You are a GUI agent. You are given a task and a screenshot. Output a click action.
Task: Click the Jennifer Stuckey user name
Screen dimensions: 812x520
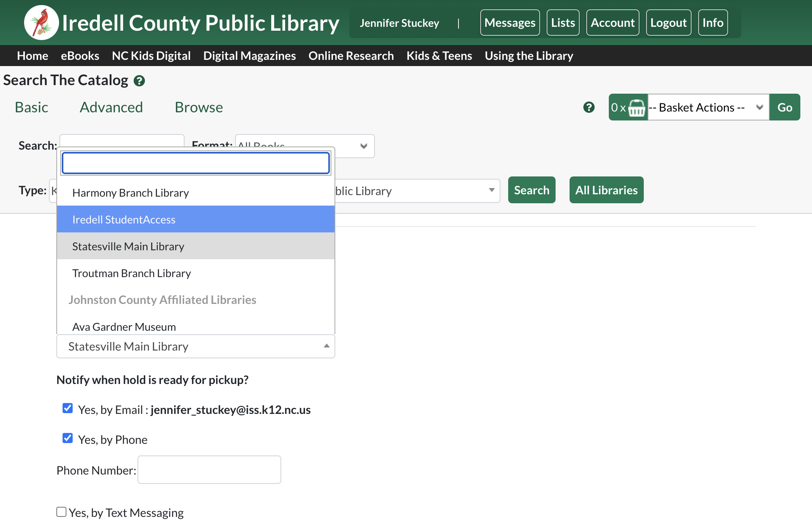coord(399,23)
